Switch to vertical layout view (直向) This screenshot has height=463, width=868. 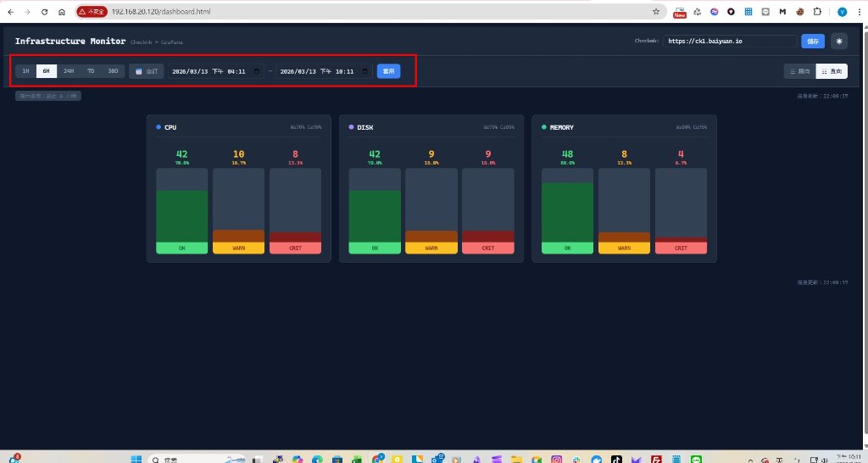tap(832, 71)
